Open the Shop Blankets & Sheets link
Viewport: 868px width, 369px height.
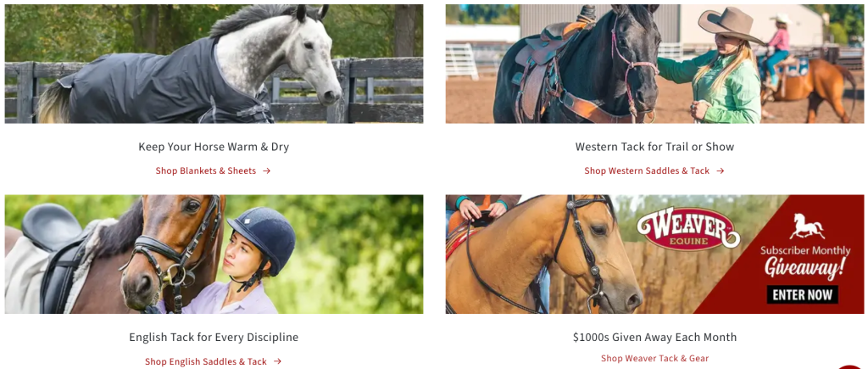point(206,171)
